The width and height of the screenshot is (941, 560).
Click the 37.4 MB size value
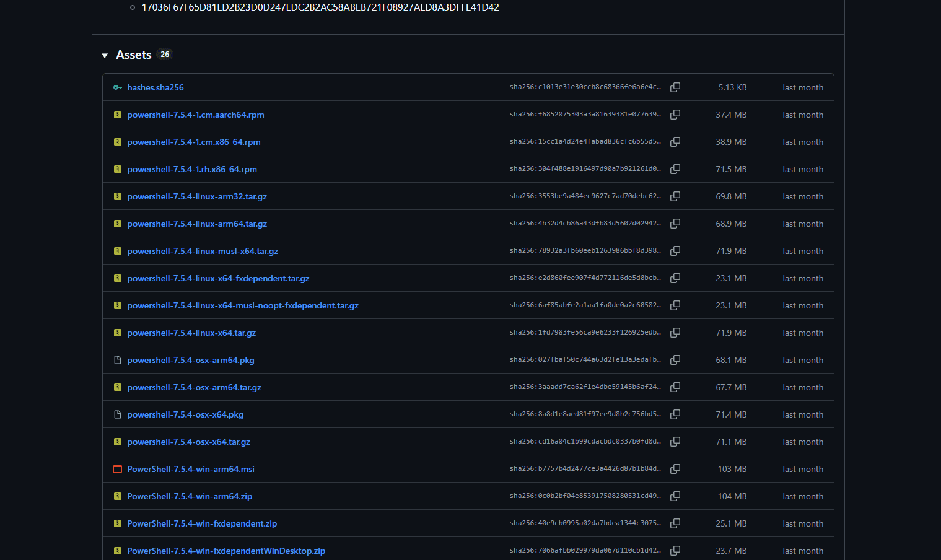(x=731, y=115)
